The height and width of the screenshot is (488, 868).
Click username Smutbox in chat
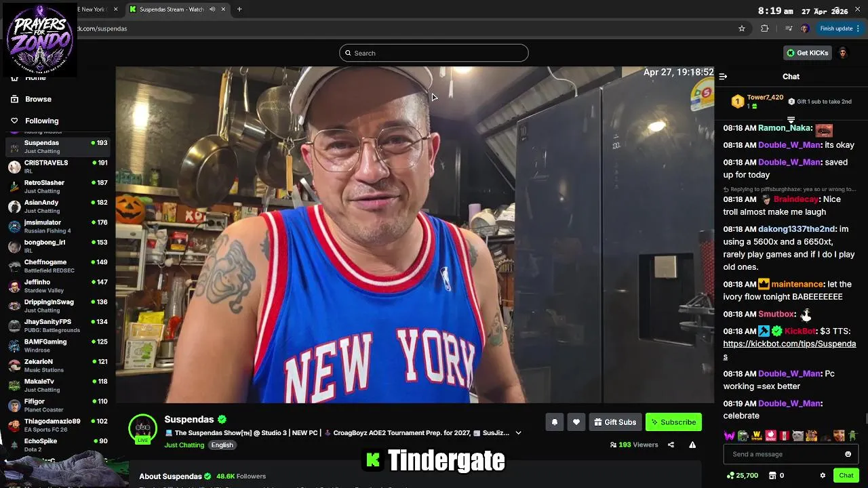776,314
